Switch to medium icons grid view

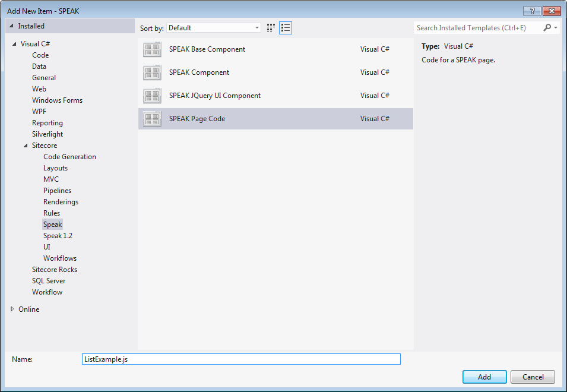click(x=271, y=28)
